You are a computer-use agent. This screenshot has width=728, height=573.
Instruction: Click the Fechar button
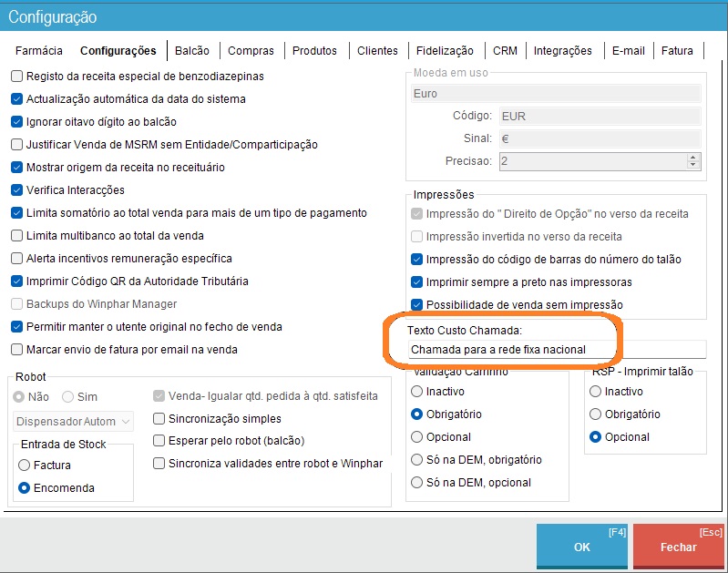[678, 547]
